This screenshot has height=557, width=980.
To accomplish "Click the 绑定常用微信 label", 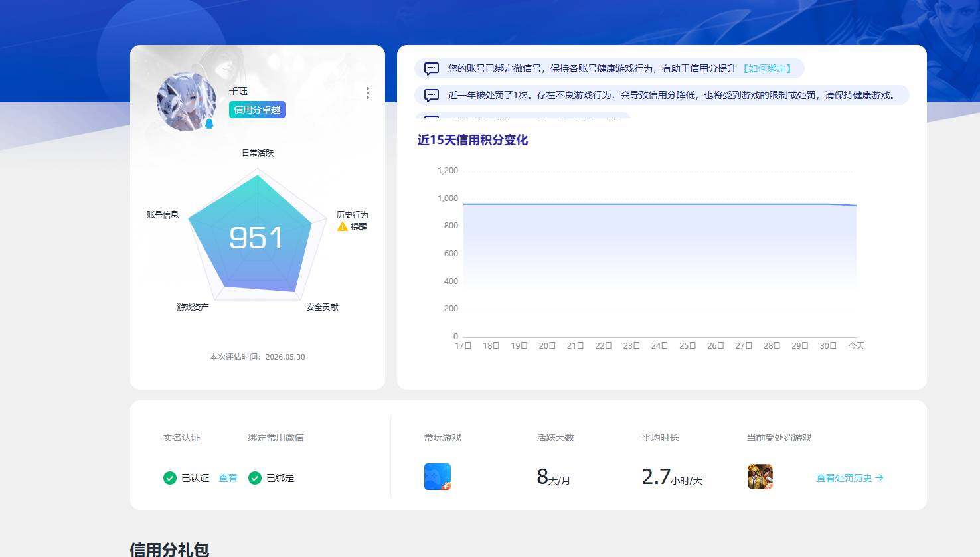I will point(276,438).
